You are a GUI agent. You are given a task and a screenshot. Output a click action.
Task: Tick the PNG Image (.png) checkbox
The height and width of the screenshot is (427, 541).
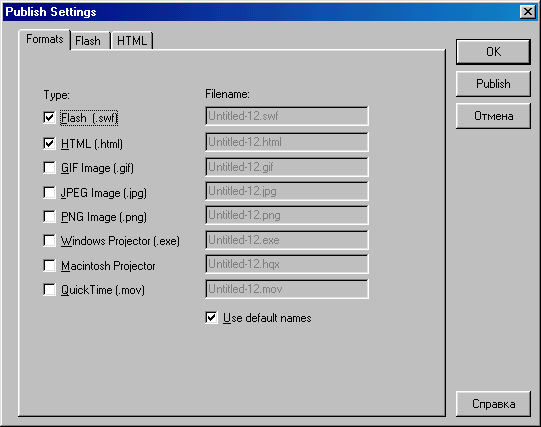click(x=49, y=217)
